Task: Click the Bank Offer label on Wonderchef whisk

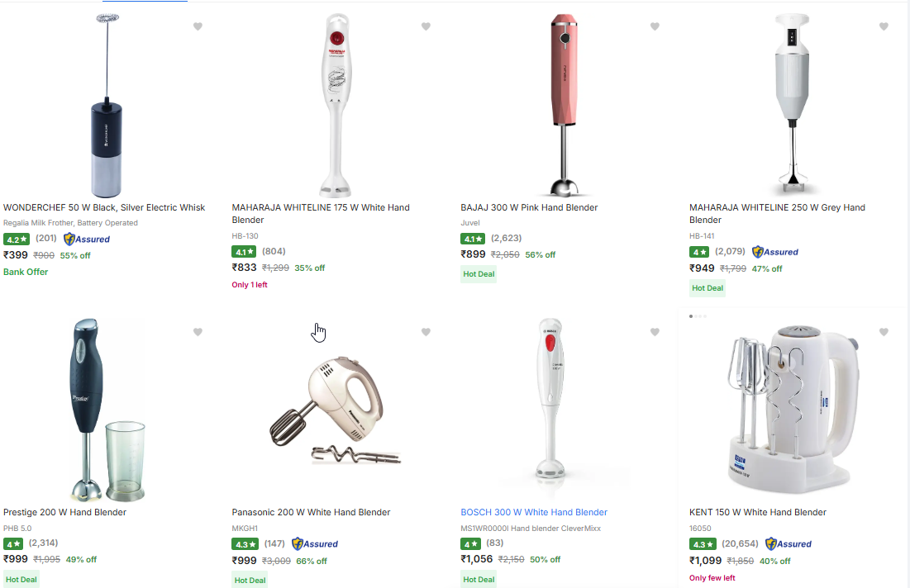Action: pyautogui.click(x=26, y=272)
